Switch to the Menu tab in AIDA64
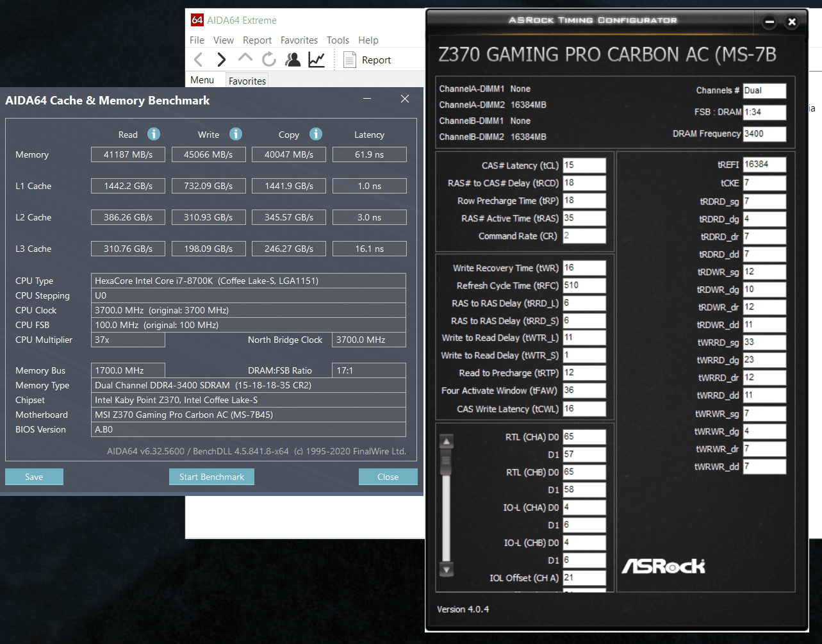Viewport: 822px width, 644px height. coord(202,80)
